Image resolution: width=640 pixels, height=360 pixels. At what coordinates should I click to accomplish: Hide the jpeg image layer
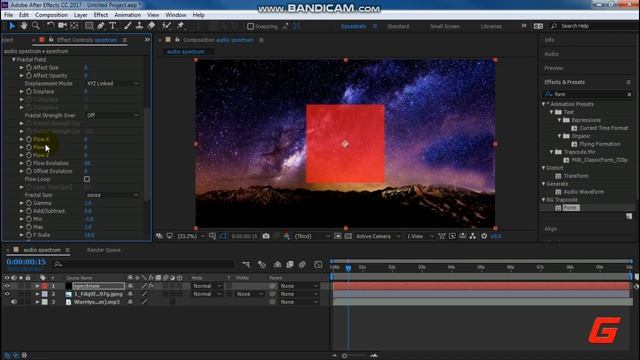click(7, 294)
